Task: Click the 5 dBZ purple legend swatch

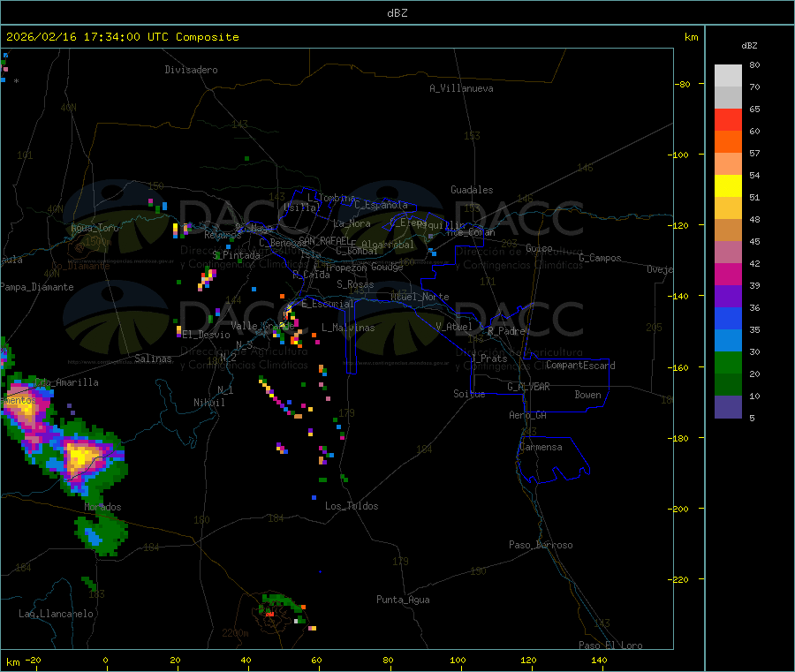Action: (728, 406)
